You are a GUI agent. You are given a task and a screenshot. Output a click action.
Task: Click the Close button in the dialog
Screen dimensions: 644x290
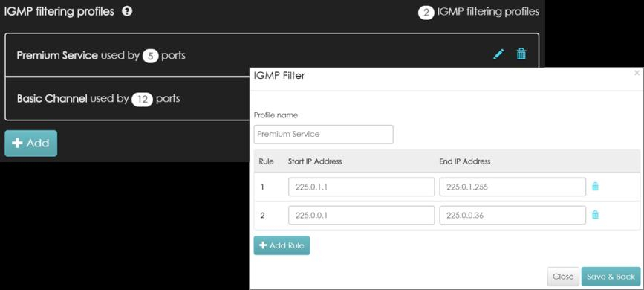point(563,277)
